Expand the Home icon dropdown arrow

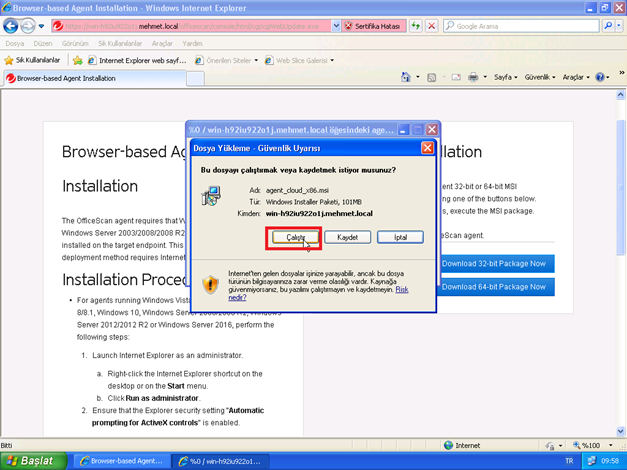pos(418,77)
